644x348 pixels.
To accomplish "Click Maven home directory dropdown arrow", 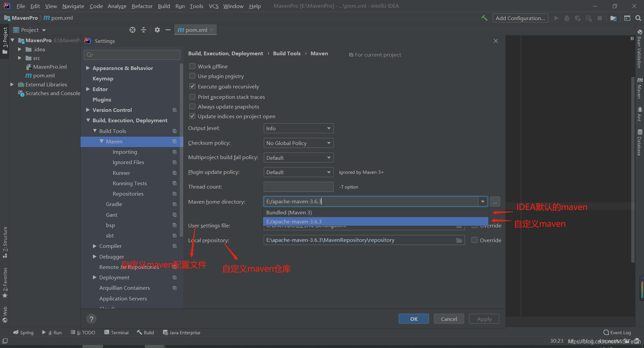I will point(483,202).
